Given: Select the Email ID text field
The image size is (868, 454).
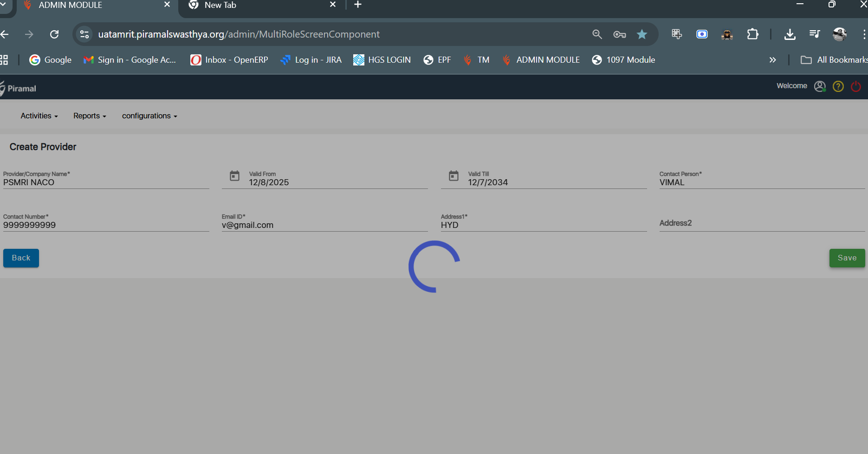Looking at the screenshot, I should [324, 225].
